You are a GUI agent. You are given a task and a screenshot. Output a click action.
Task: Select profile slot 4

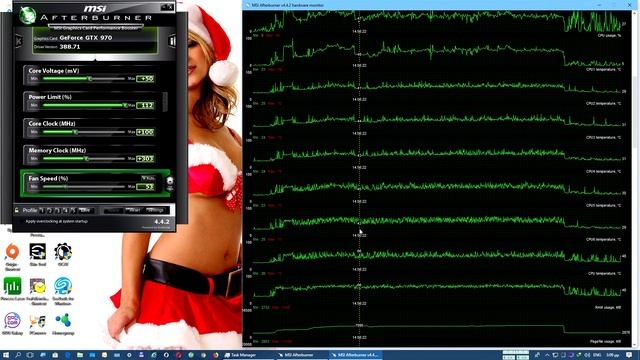pos(65,210)
